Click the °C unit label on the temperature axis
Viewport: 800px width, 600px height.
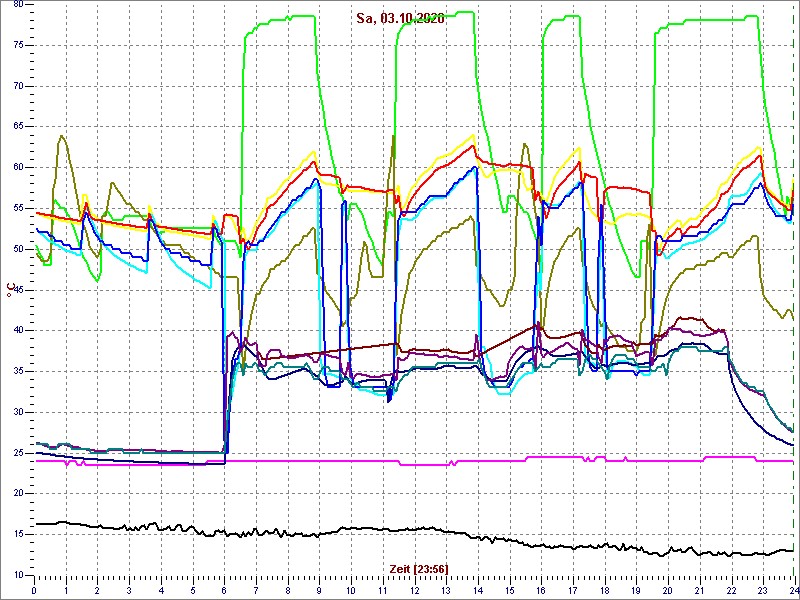tap(11, 289)
